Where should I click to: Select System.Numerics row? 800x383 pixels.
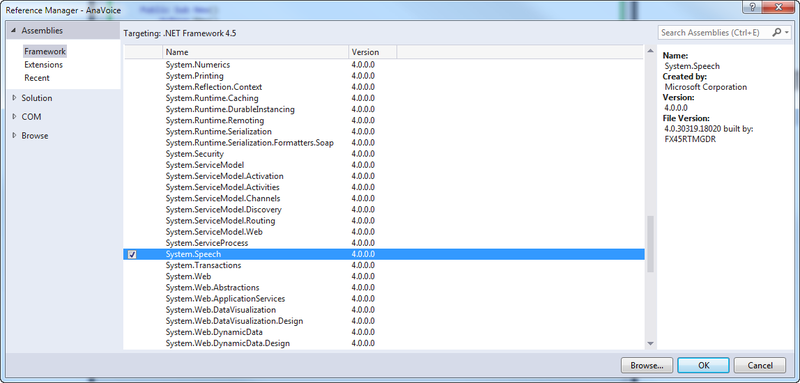tap(384, 65)
